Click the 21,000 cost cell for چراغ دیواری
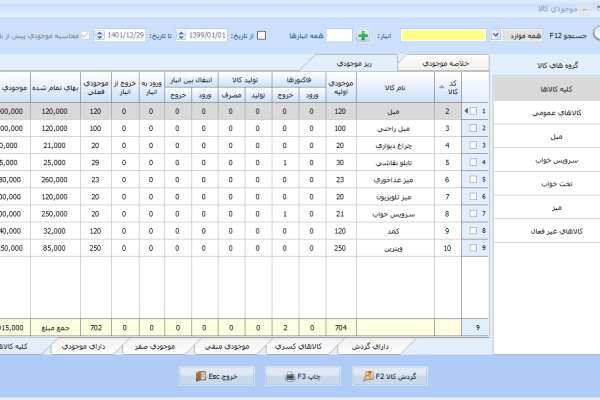The height and width of the screenshot is (400, 600). tap(55, 145)
